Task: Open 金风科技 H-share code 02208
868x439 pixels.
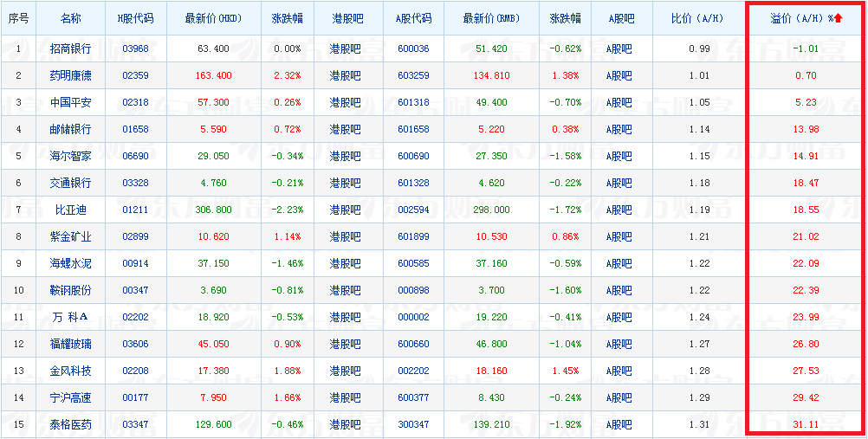Action: tap(136, 371)
